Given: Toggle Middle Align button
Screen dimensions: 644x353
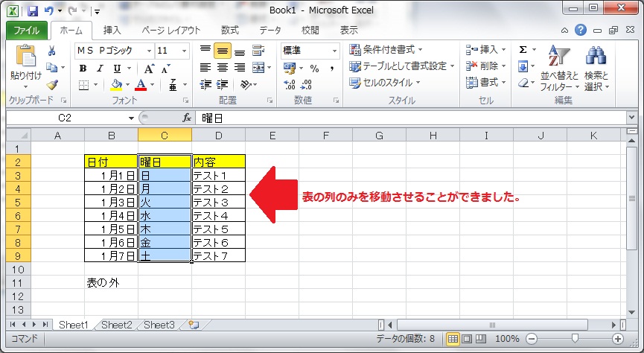Looking at the screenshot, I should [x=222, y=51].
